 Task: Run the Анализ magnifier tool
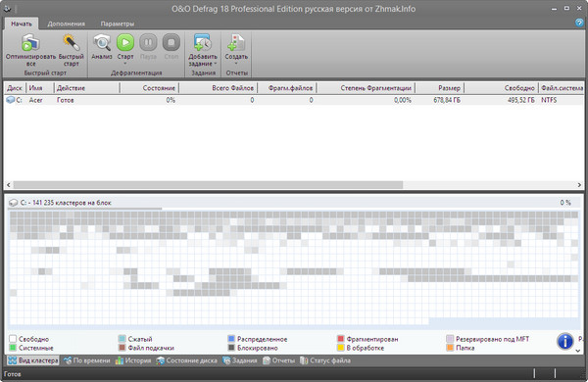click(x=102, y=42)
